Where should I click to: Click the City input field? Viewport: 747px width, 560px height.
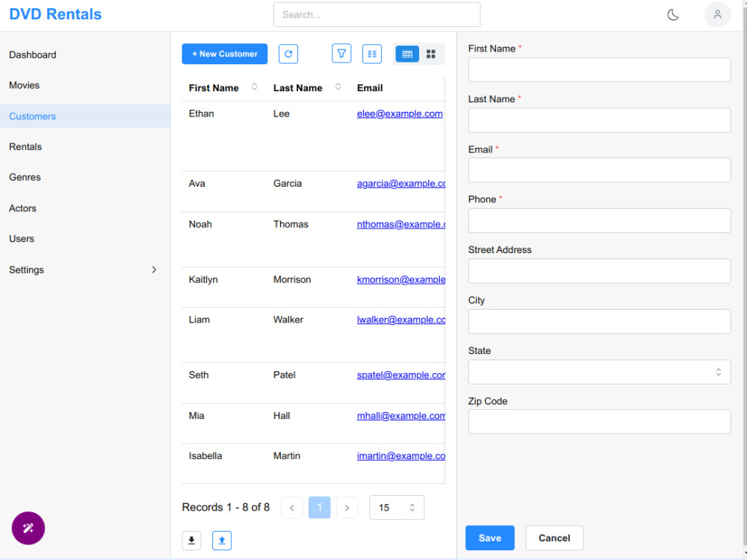(599, 321)
